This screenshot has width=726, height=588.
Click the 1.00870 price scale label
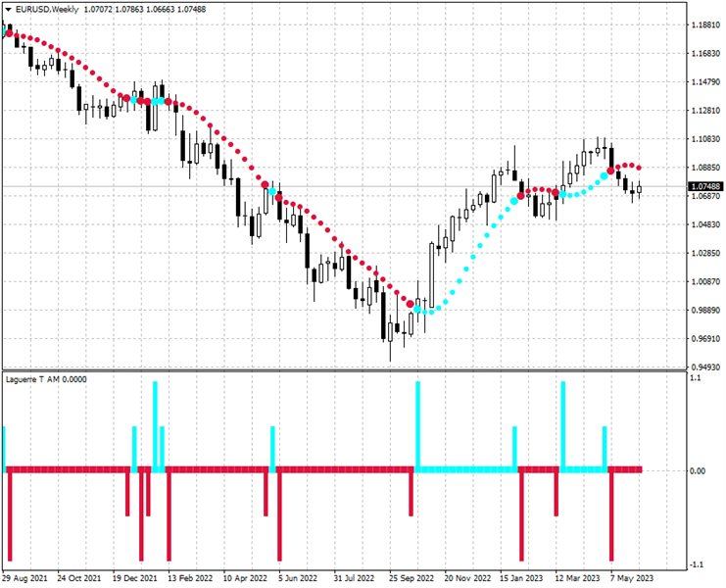(705, 281)
